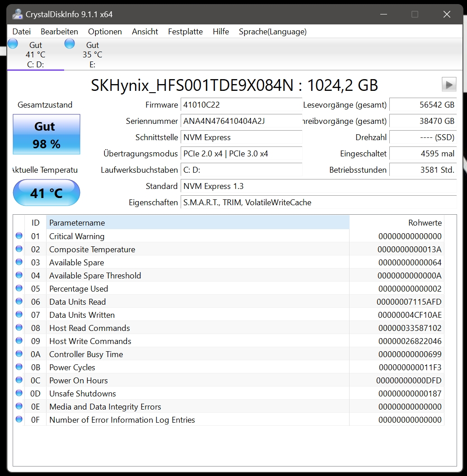Image resolution: width=467 pixels, height=476 pixels.
Task: Click the status dot for Unsafe Shutdowns
Action: (19, 393)
